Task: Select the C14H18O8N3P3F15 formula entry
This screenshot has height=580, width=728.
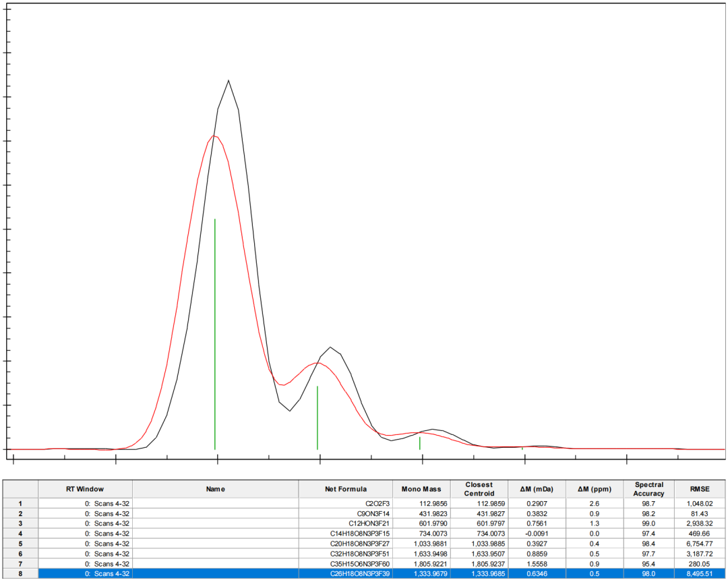Action: pyautogui.click(x=355, y=533)
